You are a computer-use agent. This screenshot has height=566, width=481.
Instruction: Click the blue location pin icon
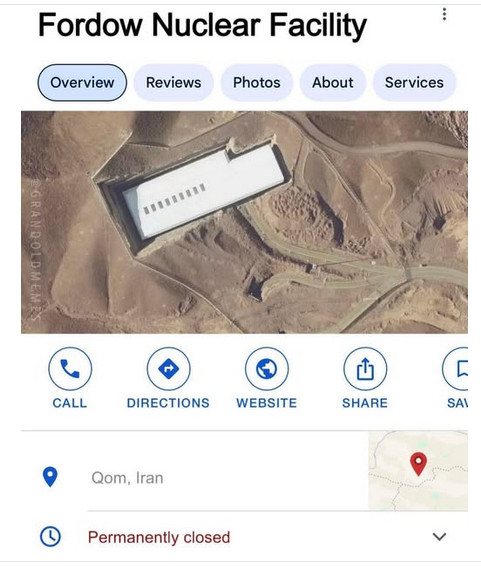point(50,477)
